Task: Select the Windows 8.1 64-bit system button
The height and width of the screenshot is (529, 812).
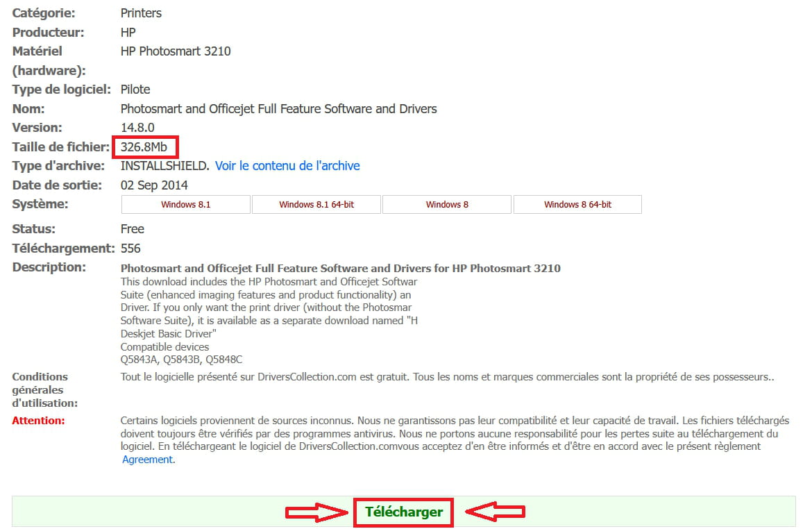Action: click(x=316, y=205)
